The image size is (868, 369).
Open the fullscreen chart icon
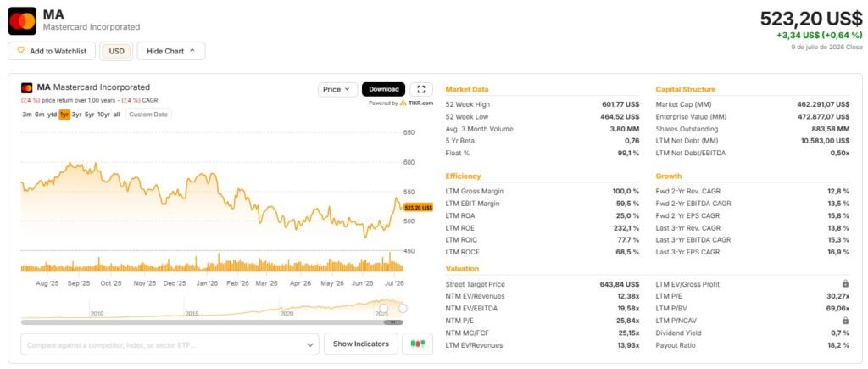pyautogui.click(x=421, y=89)
